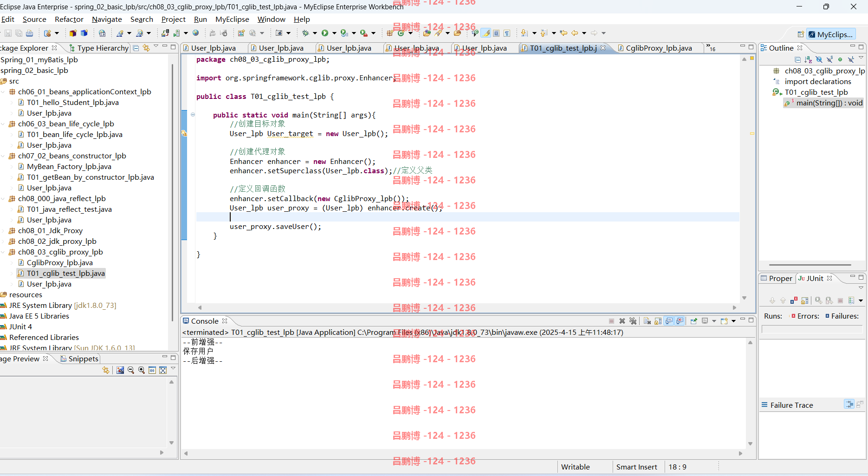Run the program with the green Run button
This screenshot has width=868, height=476.
point(325,33)
